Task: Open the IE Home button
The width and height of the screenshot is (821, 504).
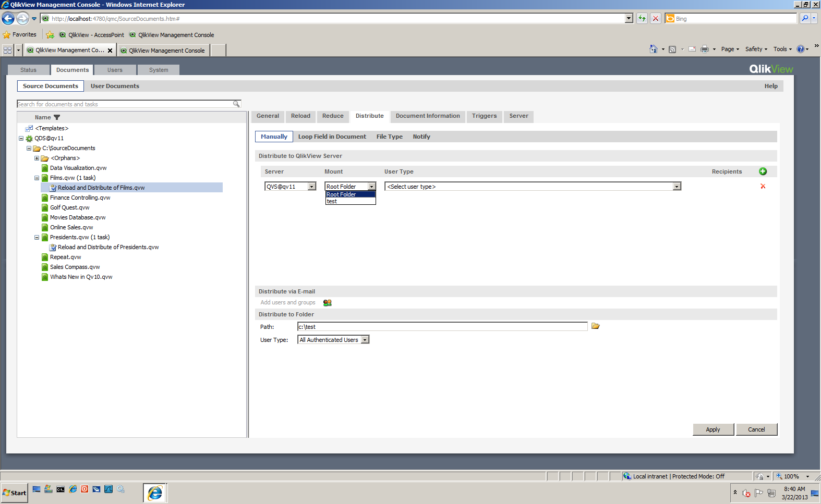Action: point(654,49)
